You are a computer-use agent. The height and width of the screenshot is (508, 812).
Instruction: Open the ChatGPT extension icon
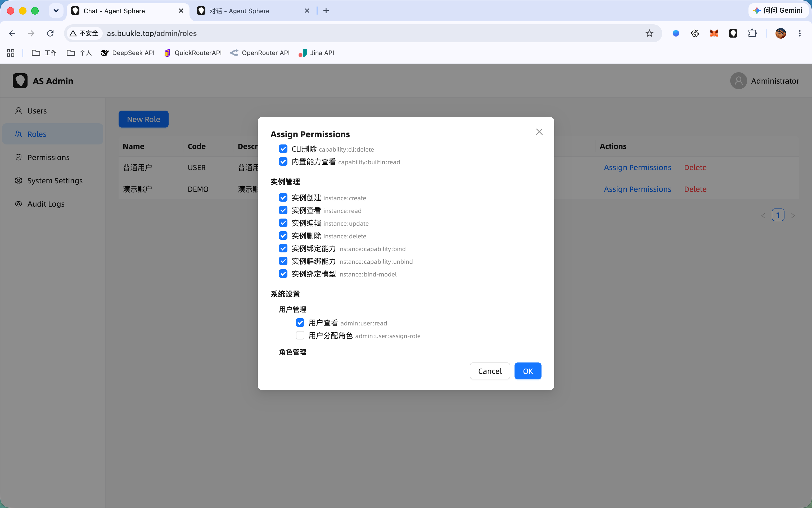pyautogui.click(x=695, y=33)
